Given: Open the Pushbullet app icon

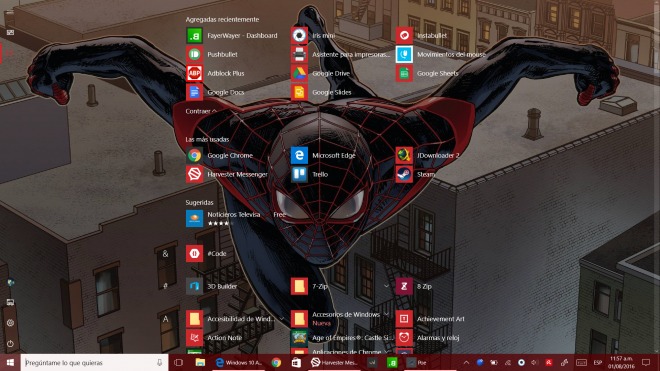Looking at the screenshot, I should pos(194,54).
